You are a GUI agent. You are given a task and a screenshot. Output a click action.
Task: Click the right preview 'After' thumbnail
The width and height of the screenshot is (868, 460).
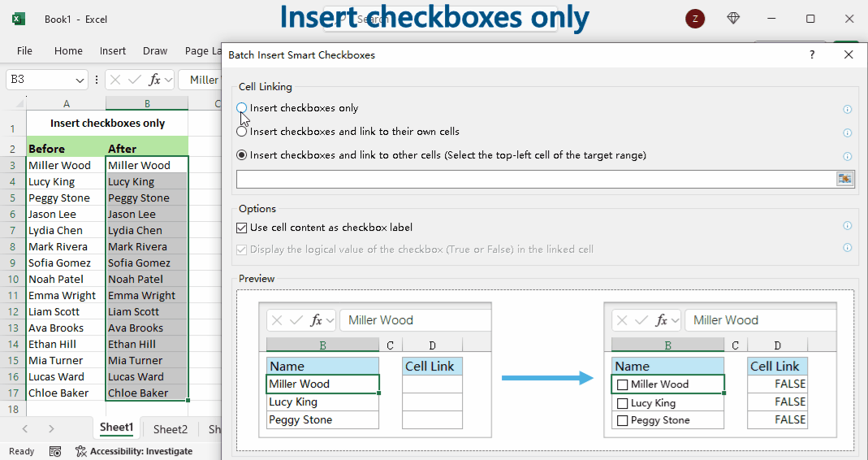[720, 370]
